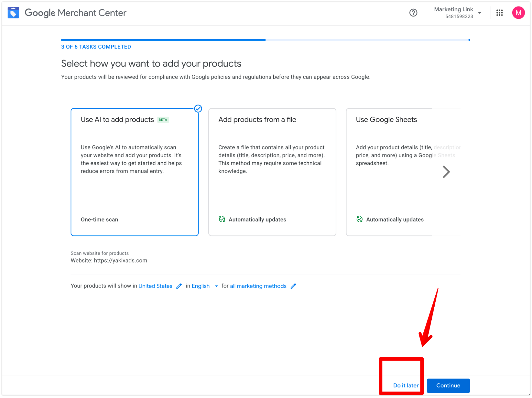Click 'Automatically updates' under file card
This screenshot has width=532, height=398.
coord(257,219)
